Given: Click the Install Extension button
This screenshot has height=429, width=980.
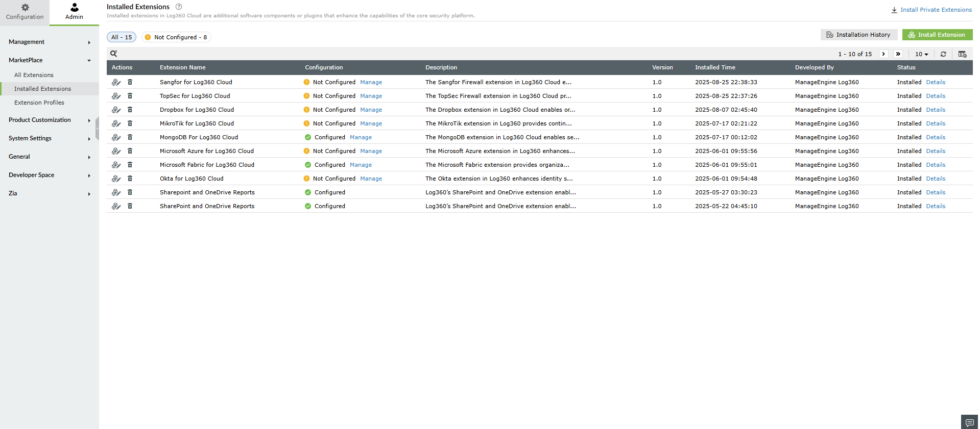Looking at the screenshot, I should 937,35.
